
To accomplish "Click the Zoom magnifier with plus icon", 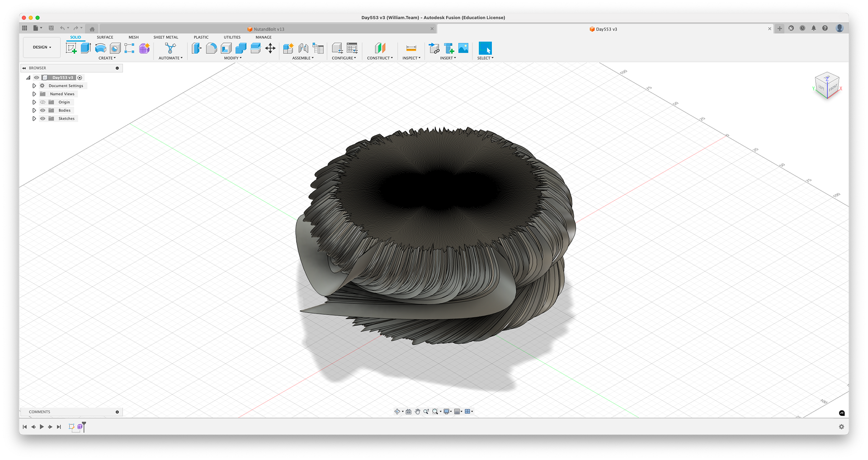I will pos(426,412).
